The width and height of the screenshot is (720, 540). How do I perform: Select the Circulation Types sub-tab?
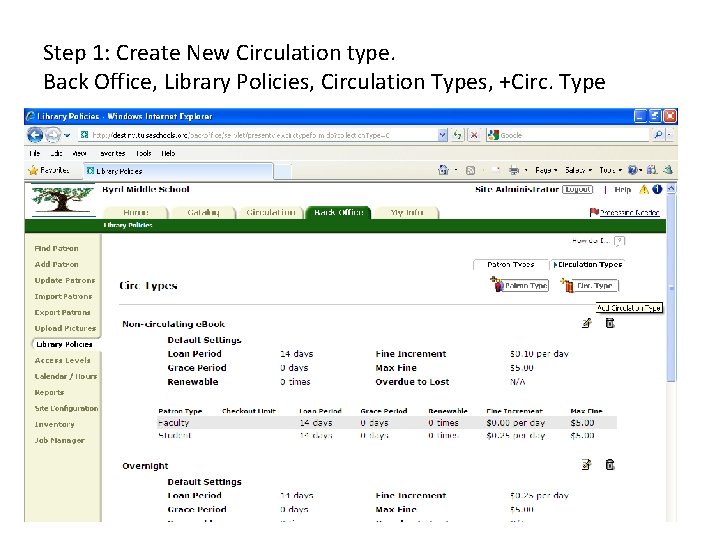(587, 264)
